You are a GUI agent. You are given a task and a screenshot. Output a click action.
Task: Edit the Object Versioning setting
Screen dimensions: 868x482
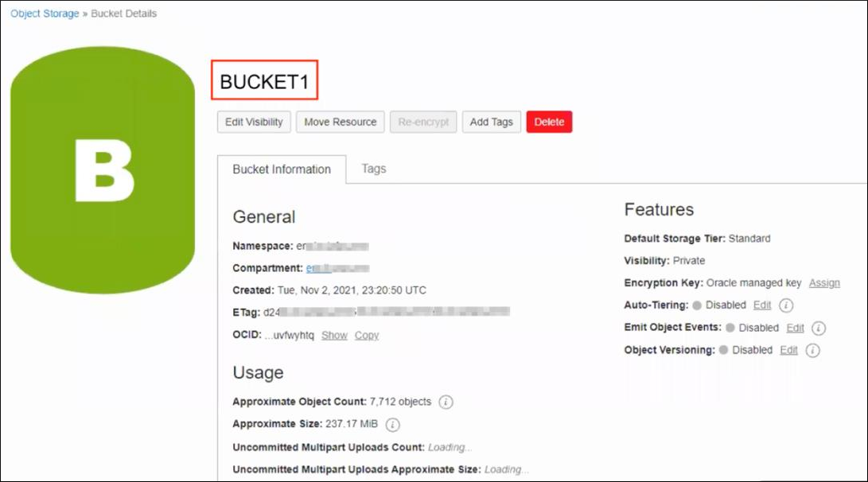point(788,350)
